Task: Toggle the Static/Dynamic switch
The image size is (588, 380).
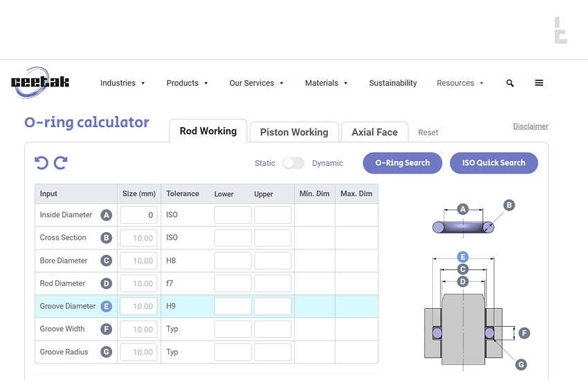Action: 293,163
